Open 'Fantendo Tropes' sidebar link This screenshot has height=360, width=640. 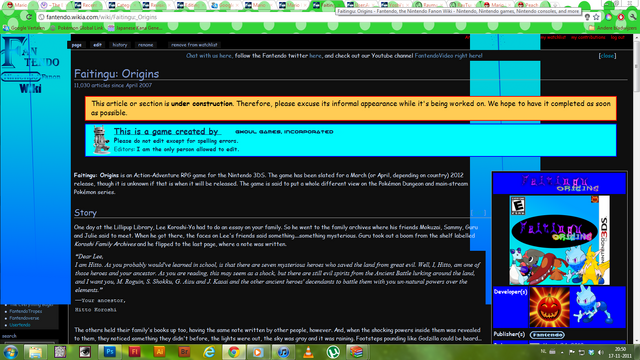[26, 311]
